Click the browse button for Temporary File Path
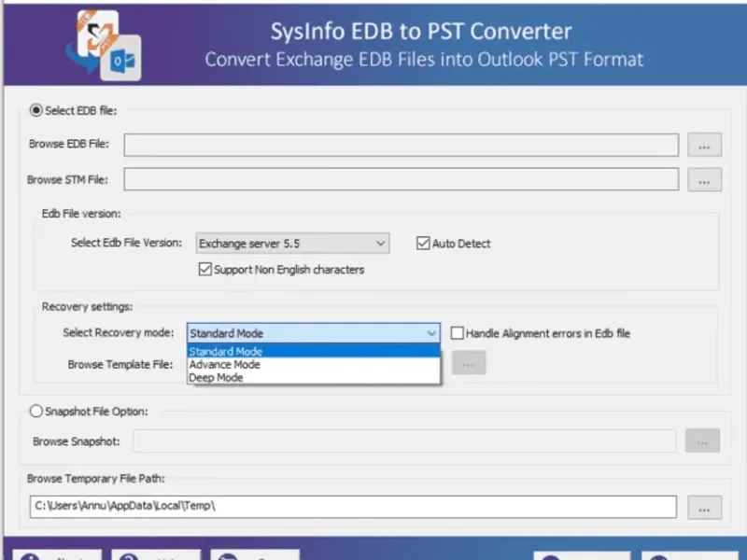The height and width of the screenshot is (560, 747). coord(704,508)
